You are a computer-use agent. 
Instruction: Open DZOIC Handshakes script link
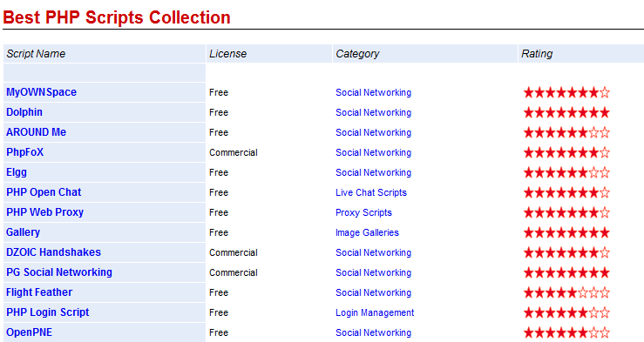[53, 252]
